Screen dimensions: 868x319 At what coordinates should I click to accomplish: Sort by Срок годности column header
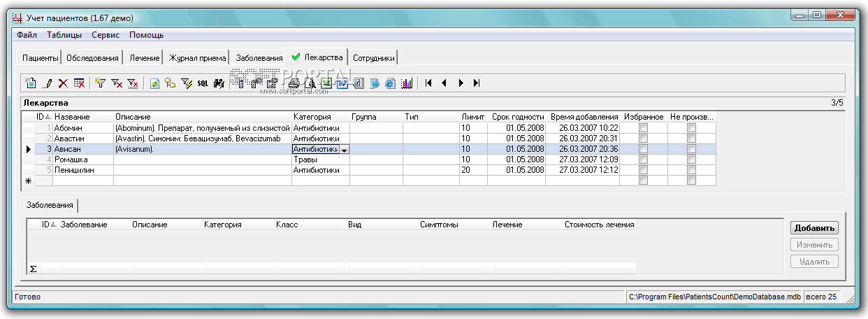click(x=517, y=117)
